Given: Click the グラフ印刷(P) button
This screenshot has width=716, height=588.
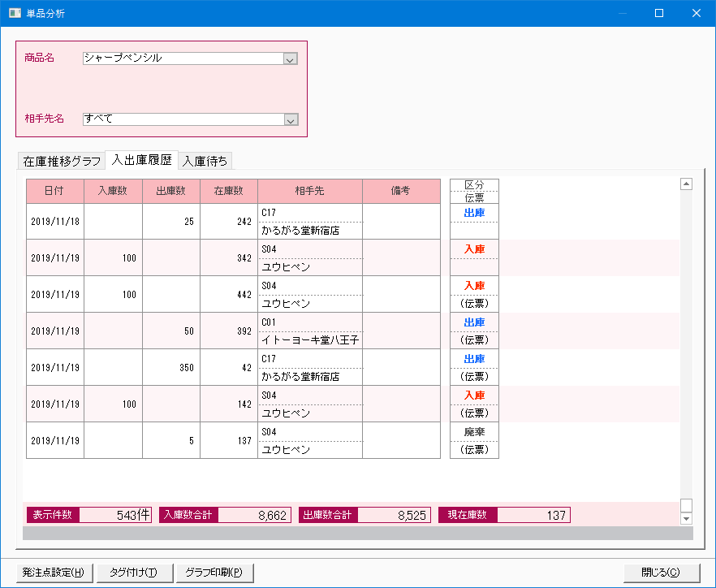Looking at the screenshot, I should click(214, 573).
